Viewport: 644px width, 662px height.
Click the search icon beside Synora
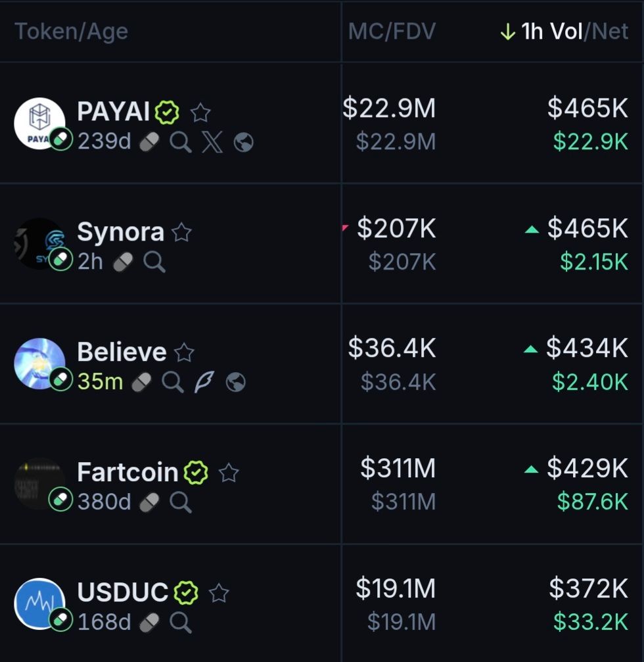pos(154,262)
